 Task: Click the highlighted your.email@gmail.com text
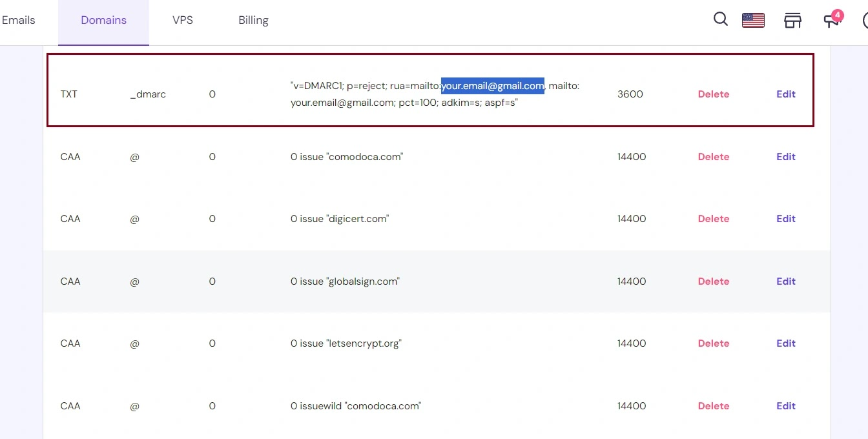click(492, 86)
